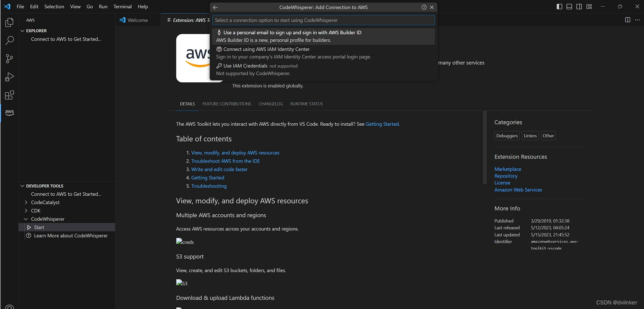Open the Amazon Web Services link
The height and width of the screenshot is (309, 644).
tap(518, 190)
